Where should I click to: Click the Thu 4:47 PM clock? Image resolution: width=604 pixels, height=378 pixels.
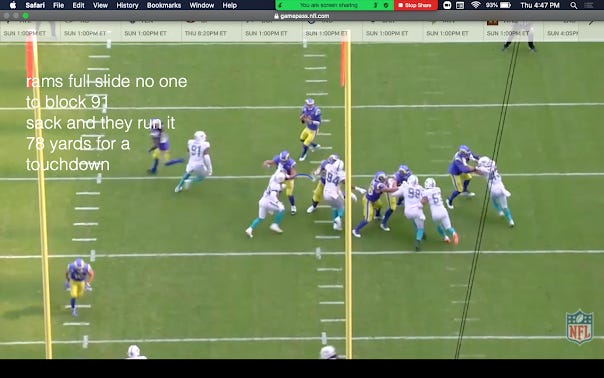540,5
